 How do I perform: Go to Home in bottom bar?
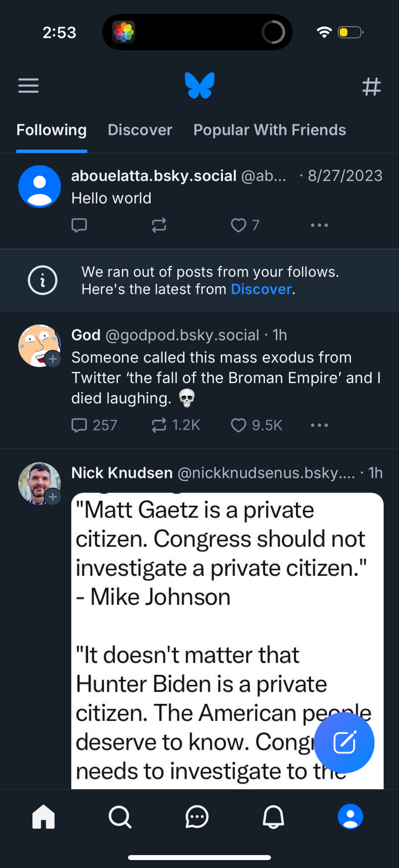pyautogui.click(x=43, y=817)
